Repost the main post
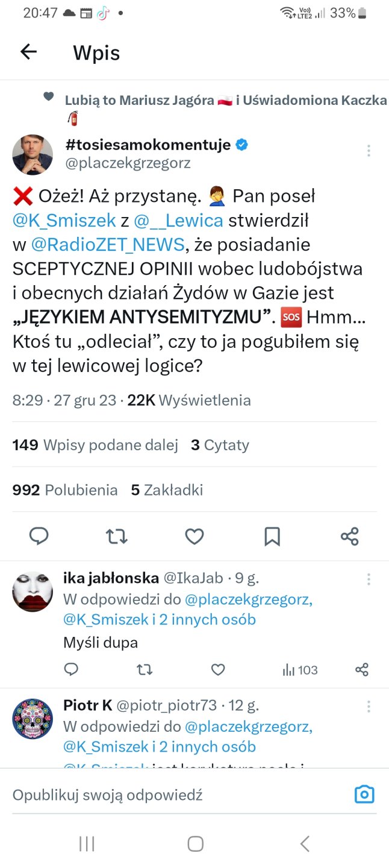 click(117, 536)
